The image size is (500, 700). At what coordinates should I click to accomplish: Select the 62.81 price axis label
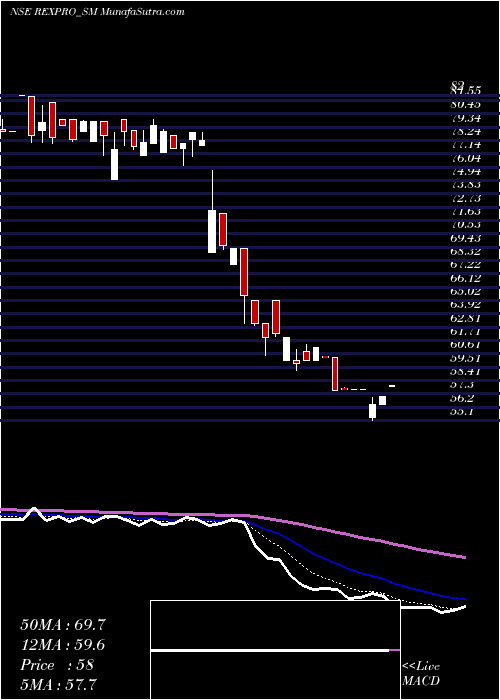point(466,318)
